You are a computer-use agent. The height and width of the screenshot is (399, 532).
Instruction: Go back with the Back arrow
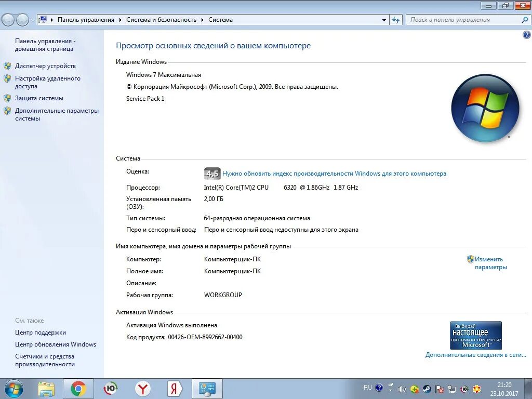click(8, 20)
